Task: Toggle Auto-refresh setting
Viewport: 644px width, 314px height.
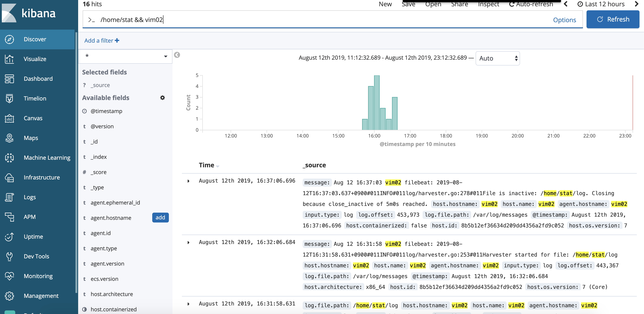Action: tap(532, 4)
